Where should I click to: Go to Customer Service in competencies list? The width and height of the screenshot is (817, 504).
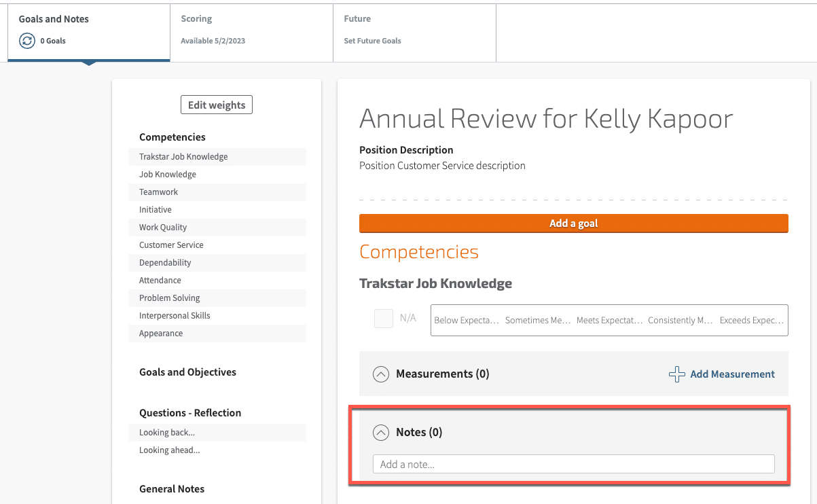point(171,245)
